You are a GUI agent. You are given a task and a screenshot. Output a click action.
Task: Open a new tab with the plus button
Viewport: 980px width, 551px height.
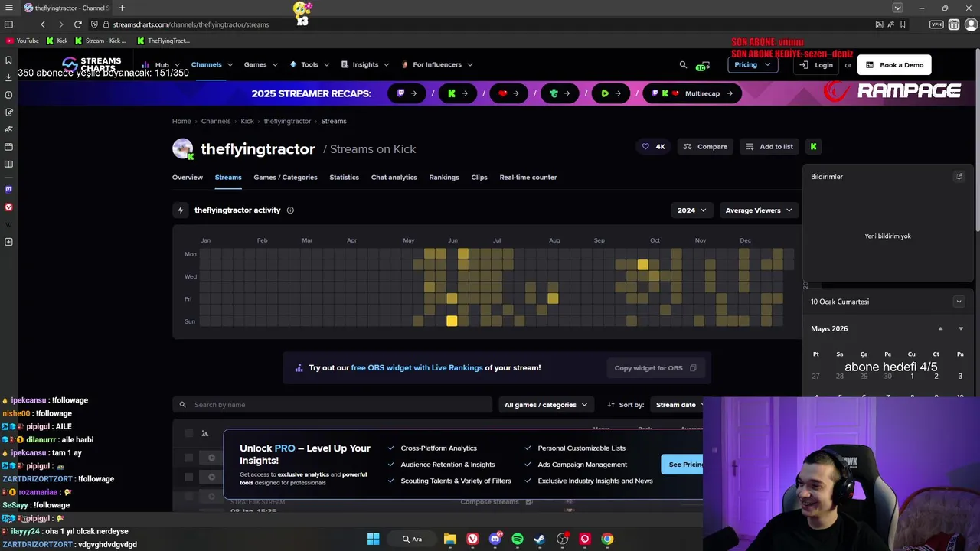click(122, 8)
